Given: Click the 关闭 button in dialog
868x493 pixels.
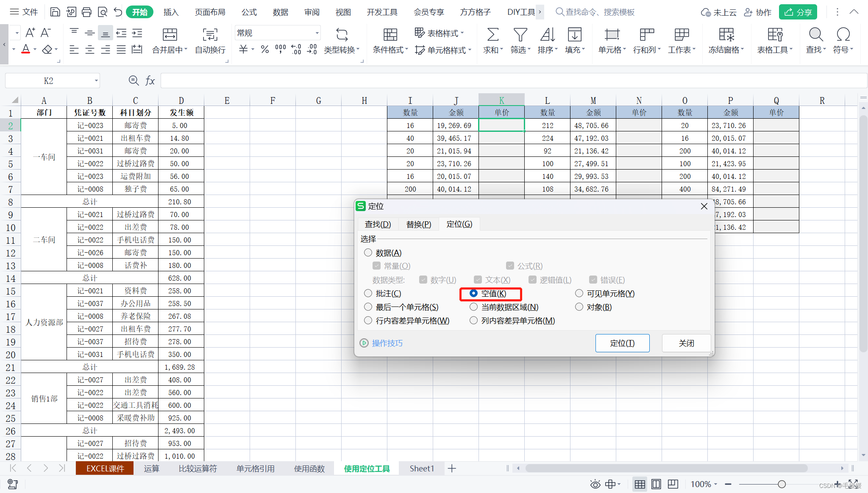Looking at the screenshot, I should pyautogui.click(x=686, y=343).
